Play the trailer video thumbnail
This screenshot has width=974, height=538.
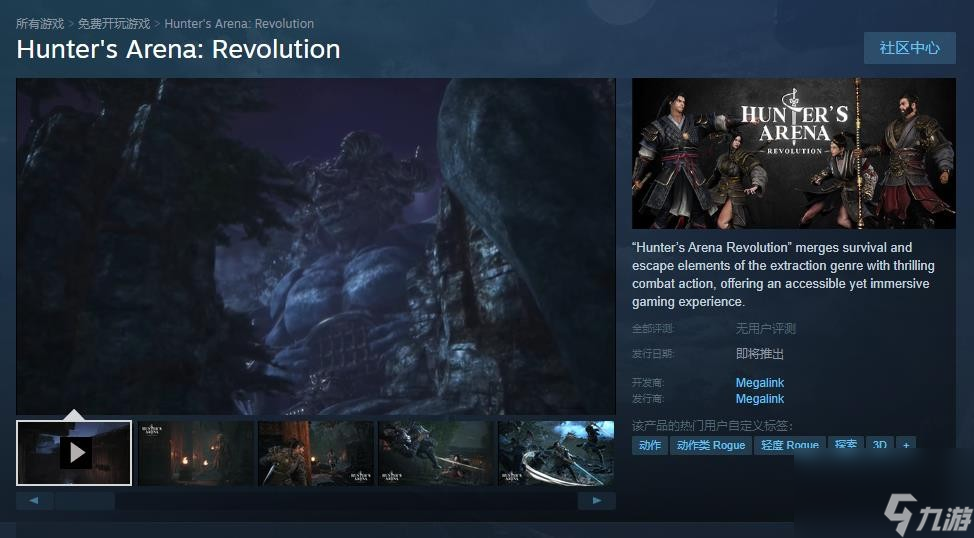74,453
